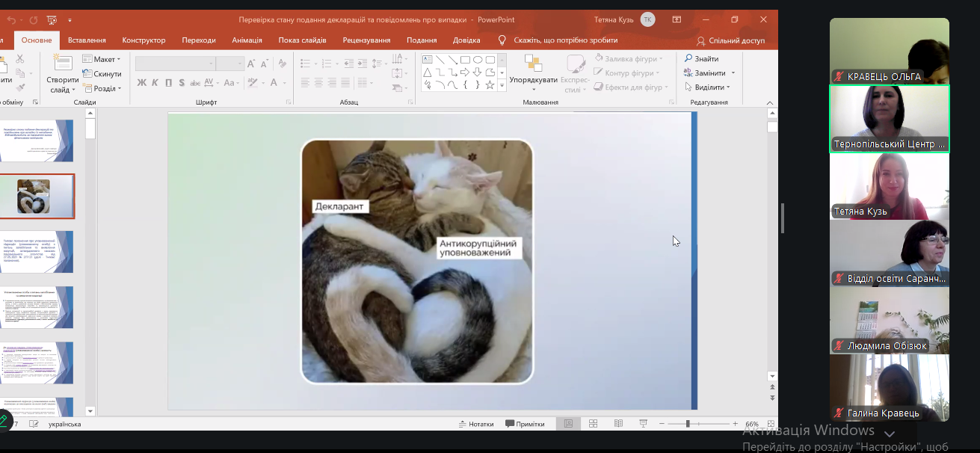Screen dimensions: 980x453
Task: Open Reading View from the status bar
Action: pyautogui.click(x=618, y=424)
